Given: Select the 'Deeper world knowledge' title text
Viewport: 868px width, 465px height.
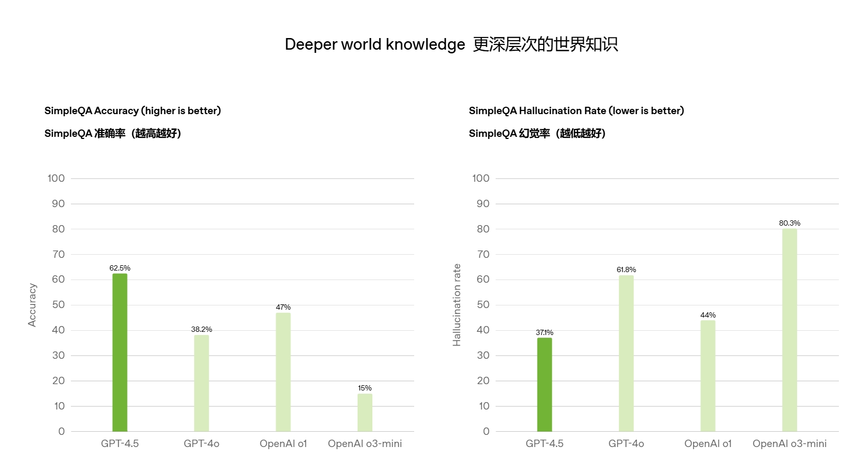Looking at the screenshot, I should click(374, 44).
